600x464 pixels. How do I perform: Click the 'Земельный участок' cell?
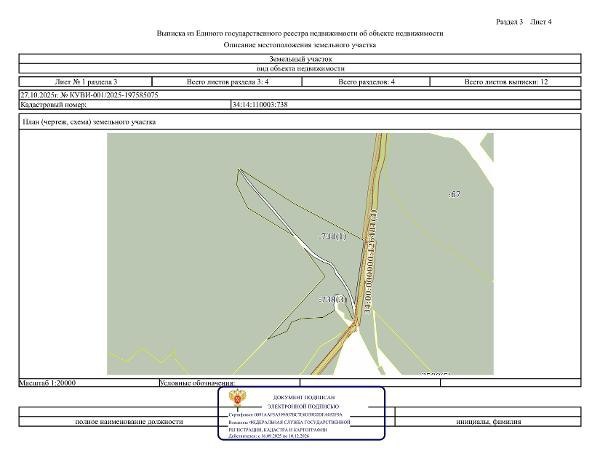tap(300, 59)
